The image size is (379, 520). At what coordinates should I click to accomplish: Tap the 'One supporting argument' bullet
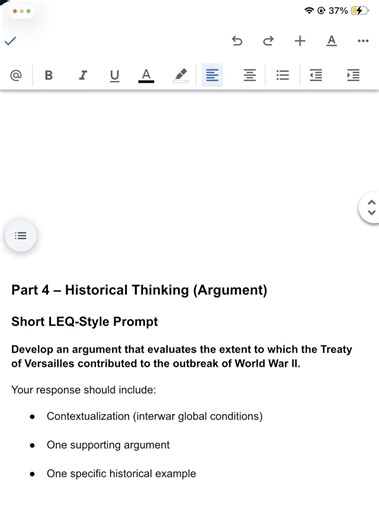pos(108,445)
